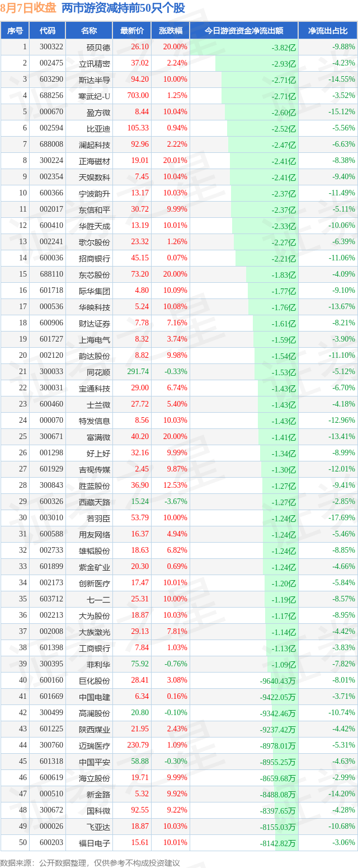Click the stock name 宁波韵升
Viewport: 358px width, 868px height.
95,193
